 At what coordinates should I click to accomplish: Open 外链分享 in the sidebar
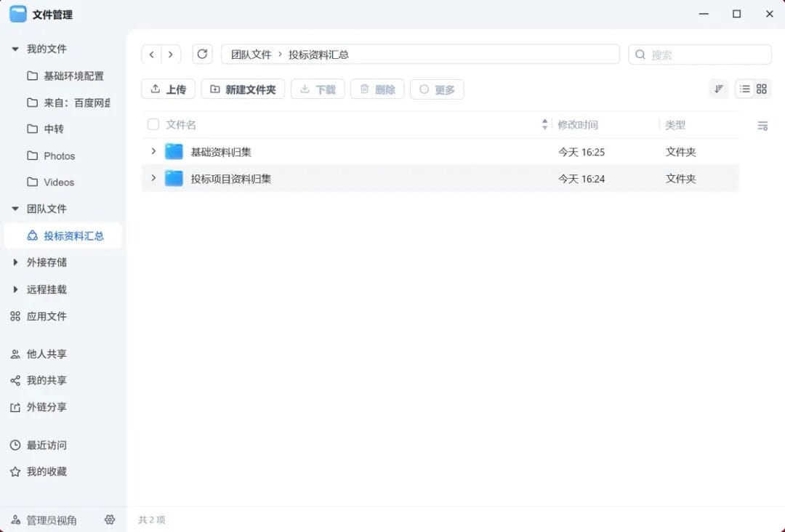tap(47, 407)
